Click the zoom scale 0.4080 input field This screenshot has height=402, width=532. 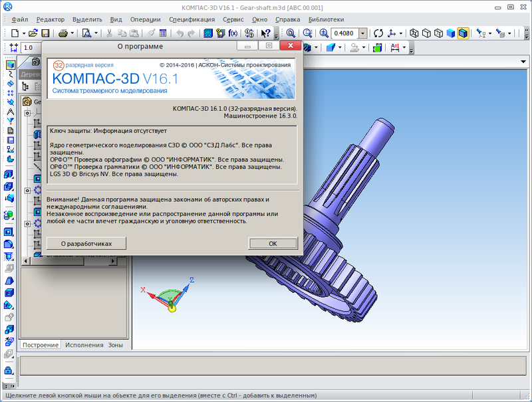coord(344,33)
